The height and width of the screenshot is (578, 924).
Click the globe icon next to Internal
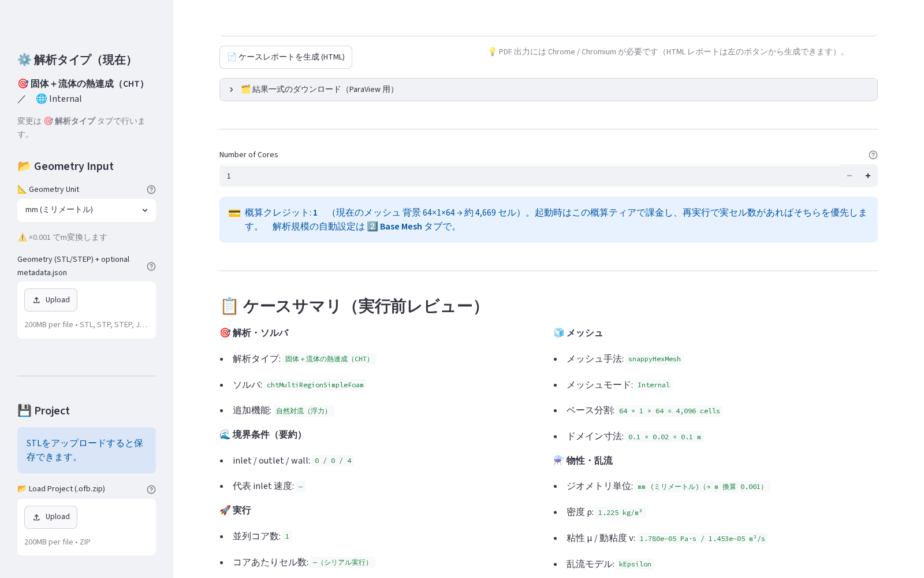click(x=42, y=99)
